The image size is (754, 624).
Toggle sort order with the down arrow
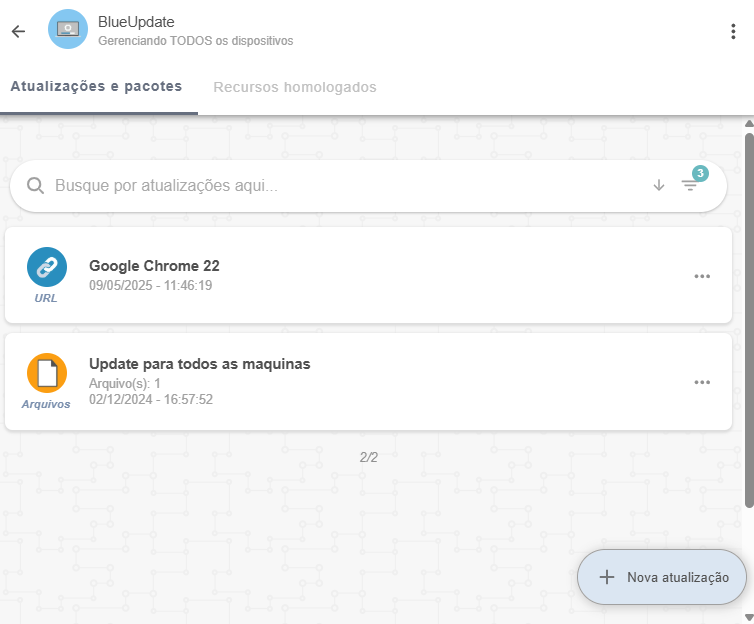(658, 185)
